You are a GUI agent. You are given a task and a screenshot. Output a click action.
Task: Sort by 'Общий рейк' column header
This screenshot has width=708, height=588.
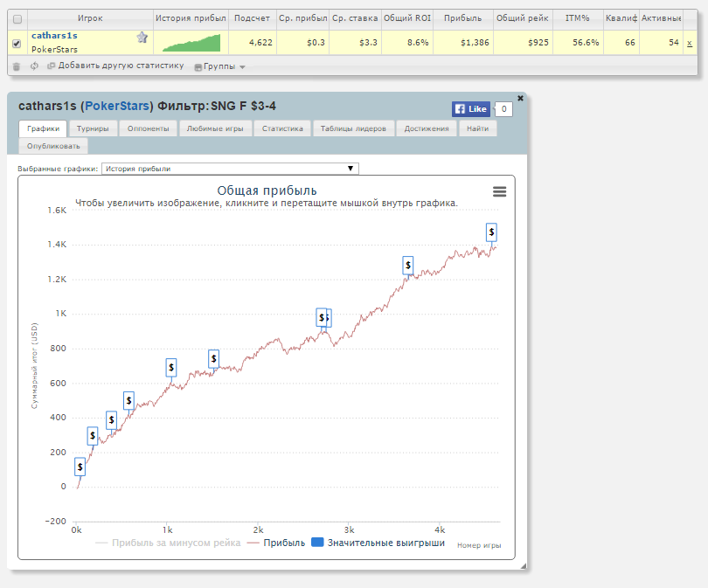[523, 18]
